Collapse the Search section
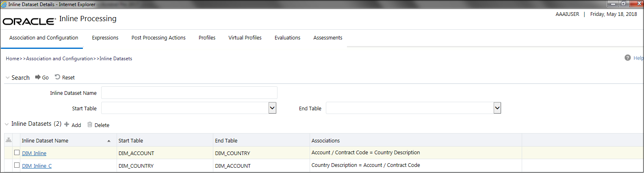Viewport: 644px width, 173px height. click(7, 78)
